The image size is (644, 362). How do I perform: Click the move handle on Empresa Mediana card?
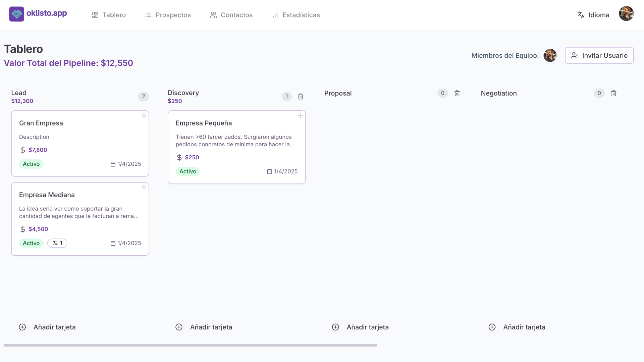144,188
